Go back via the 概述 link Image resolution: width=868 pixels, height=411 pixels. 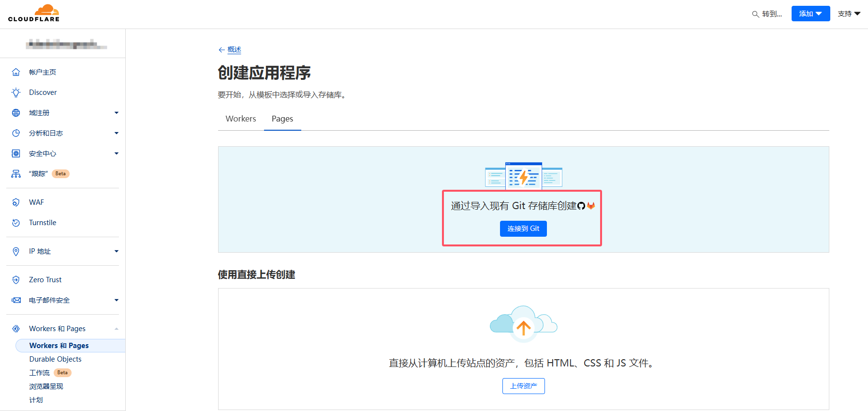click(234, 49)
